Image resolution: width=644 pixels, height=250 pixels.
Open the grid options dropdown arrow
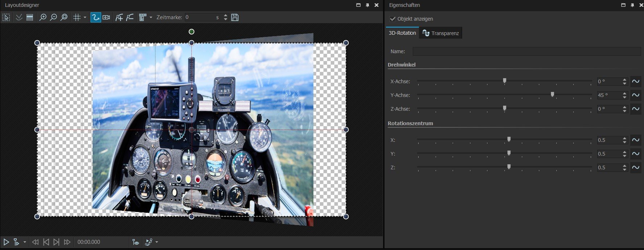pos(85,17)
